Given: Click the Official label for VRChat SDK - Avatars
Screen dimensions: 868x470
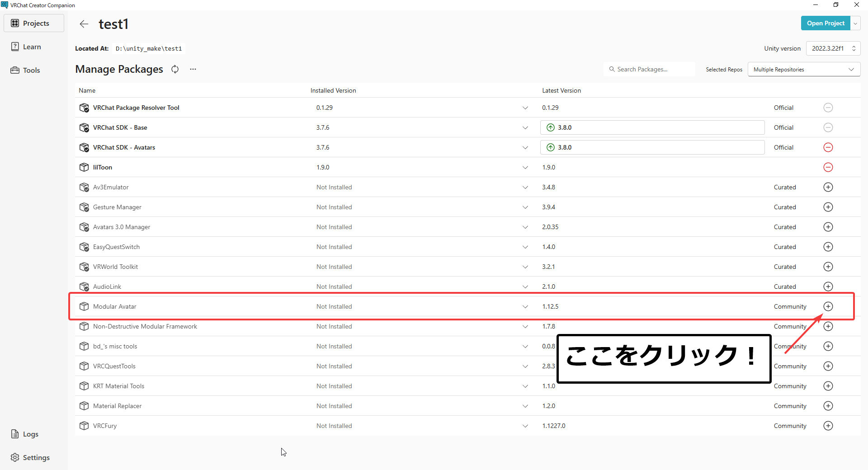Looking at the screenshot, I should pyautogui.click(x=783, y=147).
